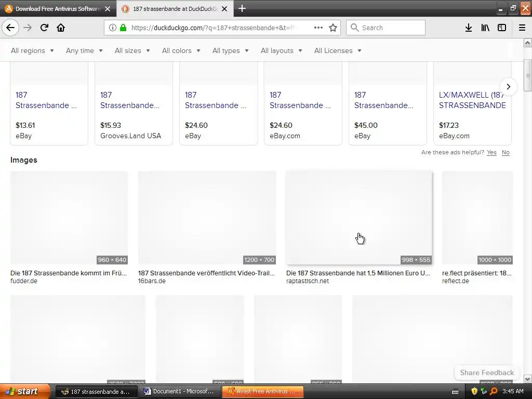Click the raptastisch.net source text
532x399 pixels.
[308, 281]
